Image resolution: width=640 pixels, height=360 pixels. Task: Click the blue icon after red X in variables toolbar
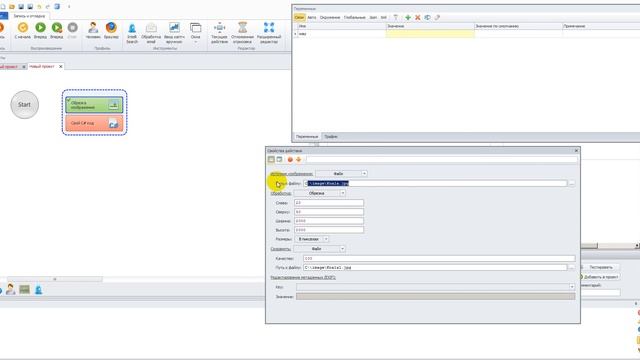pos(427,18)
